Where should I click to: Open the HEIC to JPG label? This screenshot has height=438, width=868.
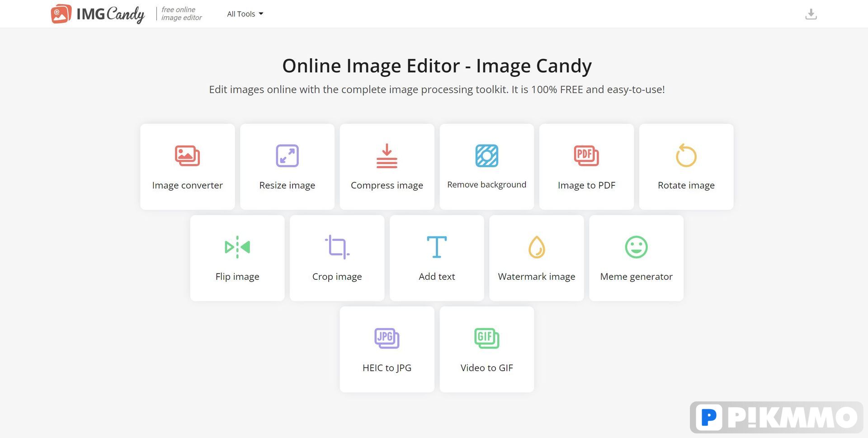tap(387, 368)
